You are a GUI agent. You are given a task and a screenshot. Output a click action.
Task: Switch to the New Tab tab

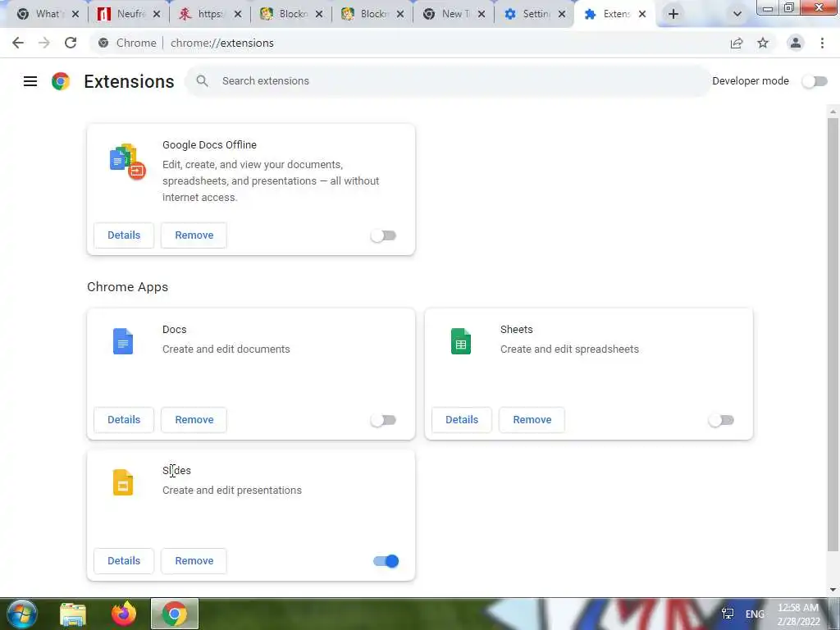pyautogui.click(x=453, y=15)
